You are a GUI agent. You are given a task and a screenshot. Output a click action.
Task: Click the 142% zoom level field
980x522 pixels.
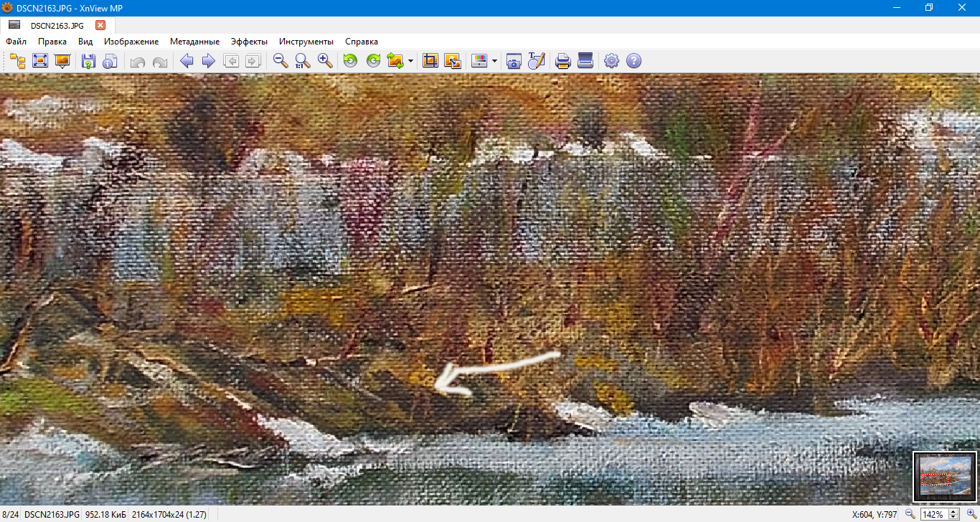933,515
